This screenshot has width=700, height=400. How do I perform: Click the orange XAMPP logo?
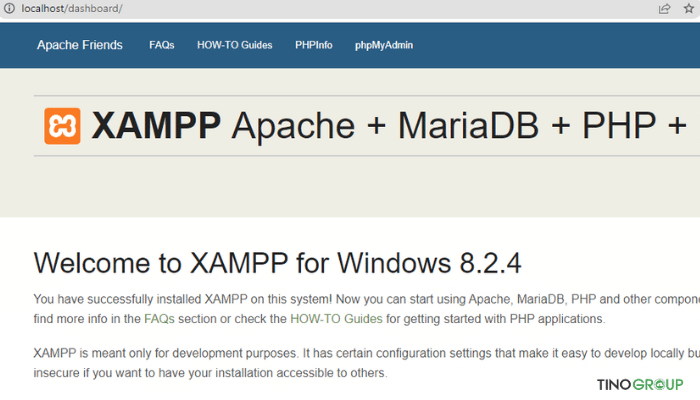coord(62,126)
